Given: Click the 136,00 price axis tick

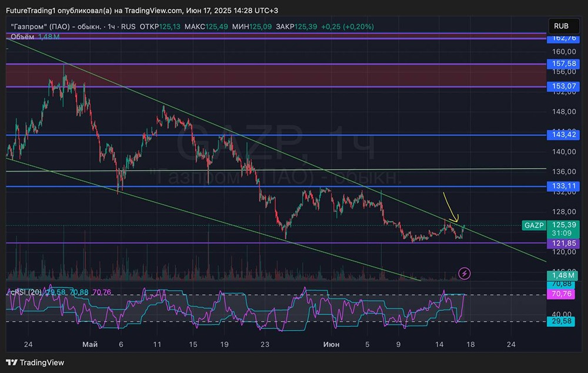Looking at the screenshot, I should tap(564, 172).
